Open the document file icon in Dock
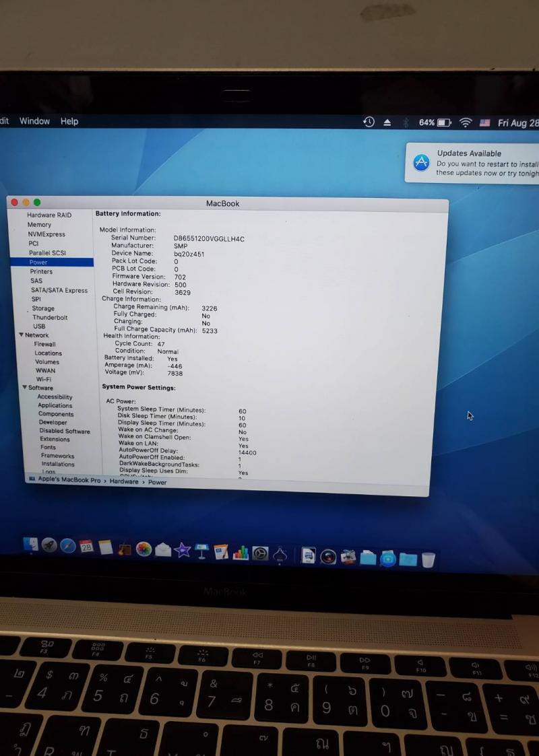This screenshot has height=756, width=539. coord(309,556)
